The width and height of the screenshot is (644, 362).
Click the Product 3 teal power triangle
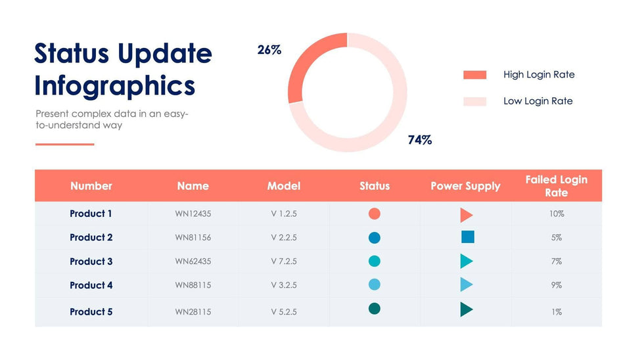pyautogui.click(x=466, y=261)
